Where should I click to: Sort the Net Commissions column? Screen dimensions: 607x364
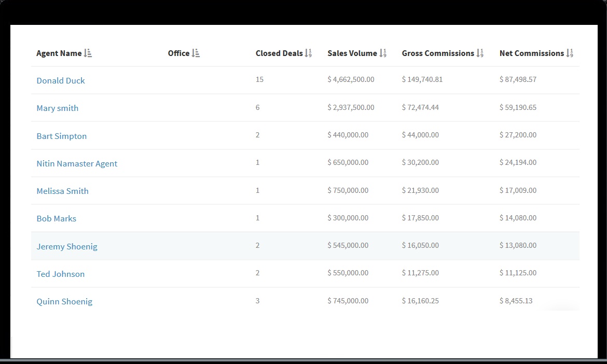tap(571, 52)
